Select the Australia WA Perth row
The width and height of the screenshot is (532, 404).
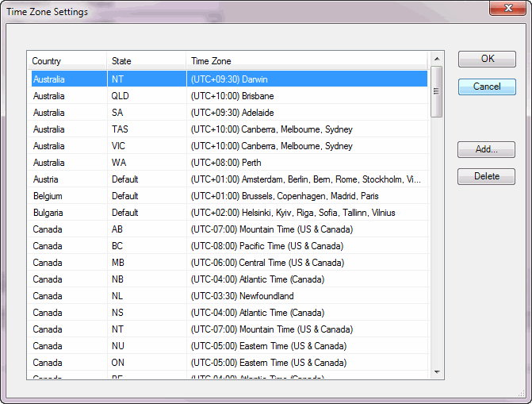coord(228,163)
